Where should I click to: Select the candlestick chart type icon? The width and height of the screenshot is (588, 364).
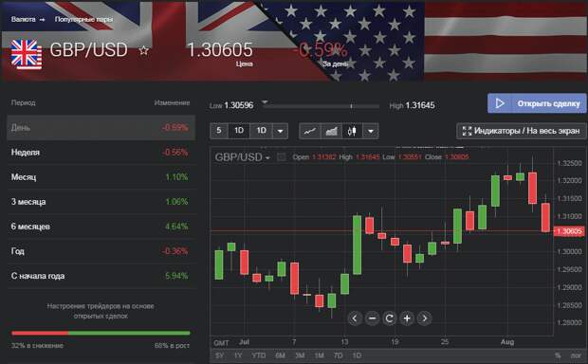(352, 131)
